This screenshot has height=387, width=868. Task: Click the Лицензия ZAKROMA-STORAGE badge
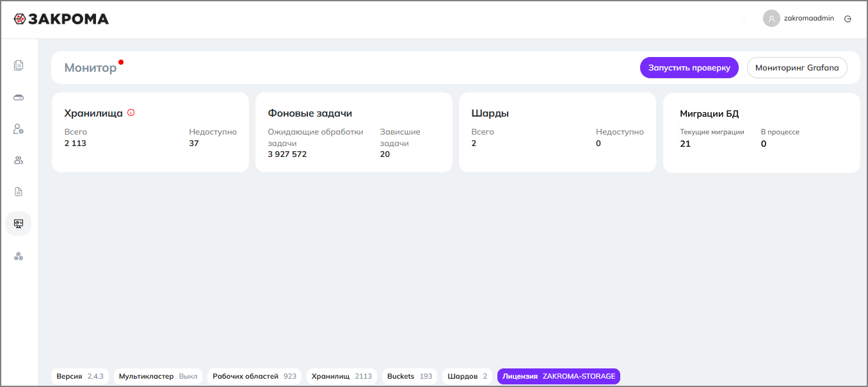[x=558, y=376]
